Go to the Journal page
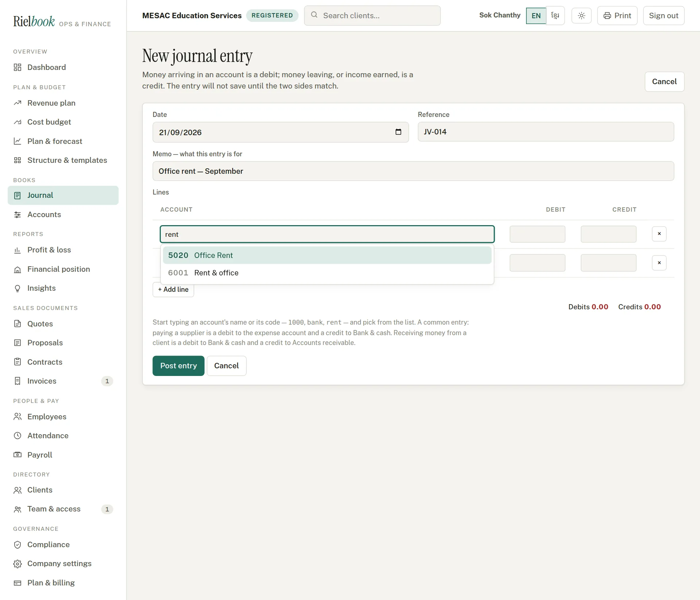 tap(63, 195)
